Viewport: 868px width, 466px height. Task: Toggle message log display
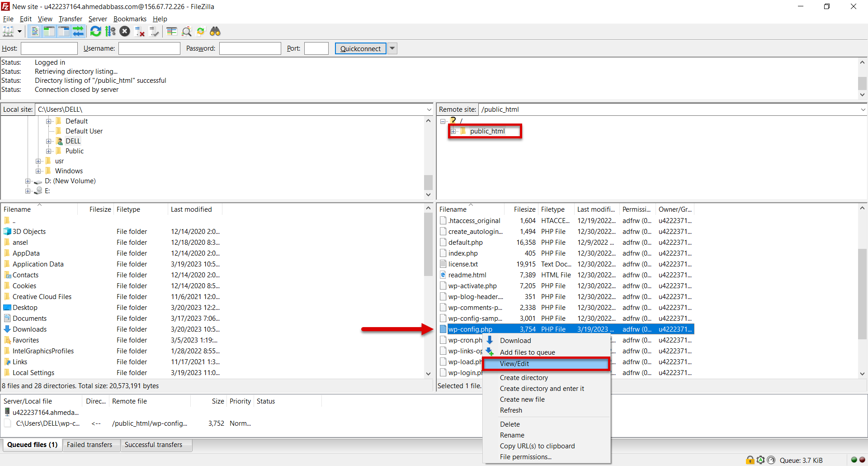point(34,31)
